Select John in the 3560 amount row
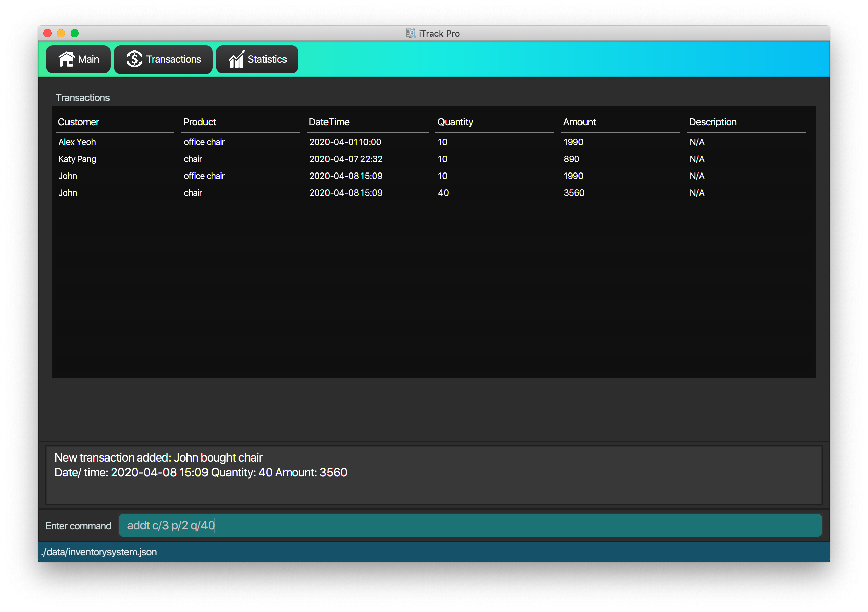The height and width of the screenshot is (612, 868). pyautogui.click(x=68, y=193)
